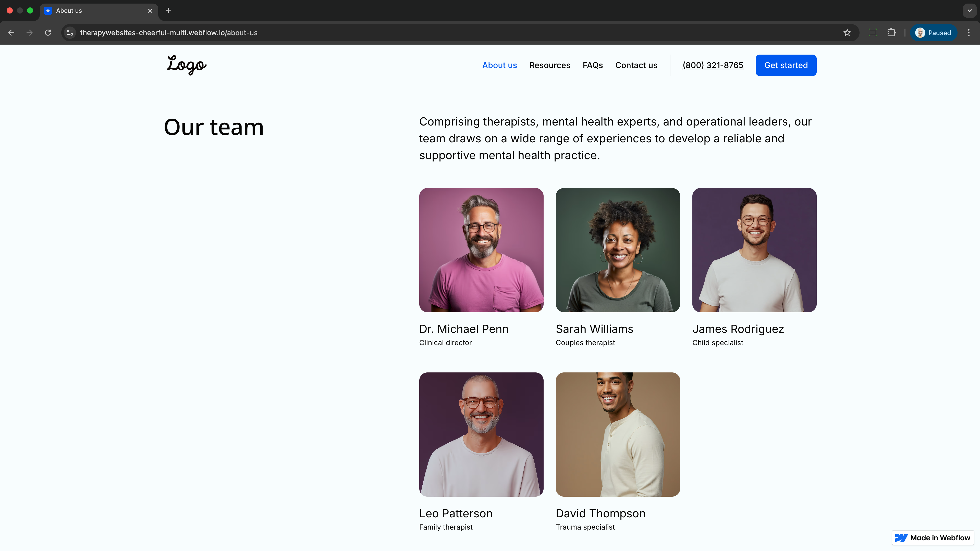Select the About us nav link

point(499,65)
